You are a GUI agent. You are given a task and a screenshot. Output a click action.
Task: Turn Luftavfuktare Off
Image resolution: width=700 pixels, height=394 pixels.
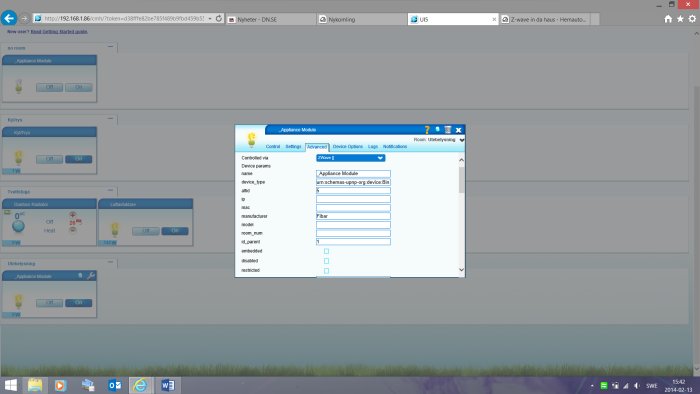146,231
